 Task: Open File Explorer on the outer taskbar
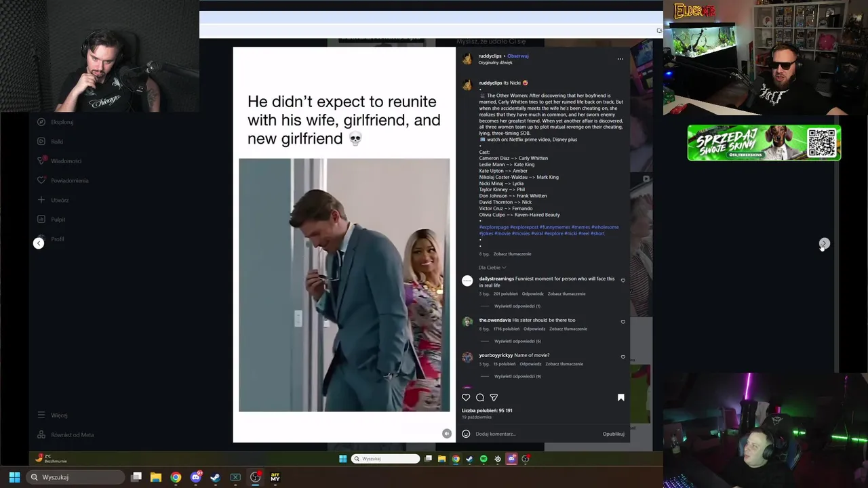tap(156, 477)
